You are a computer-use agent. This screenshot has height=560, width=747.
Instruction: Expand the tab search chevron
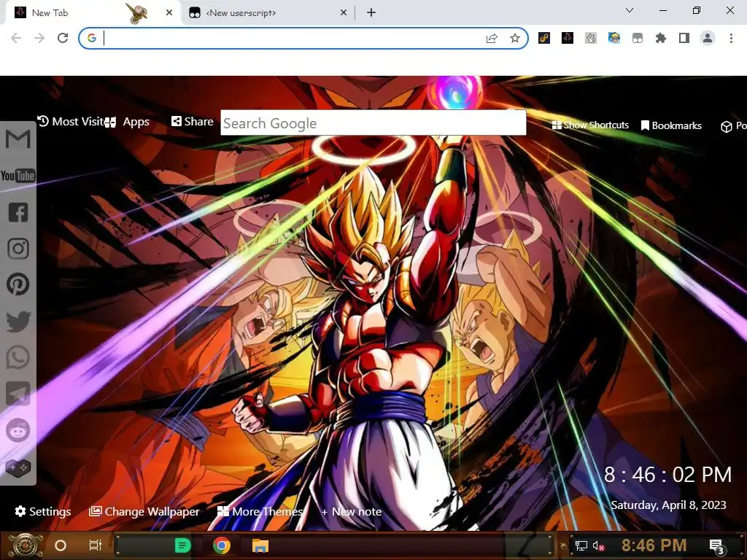coord(630,10)
